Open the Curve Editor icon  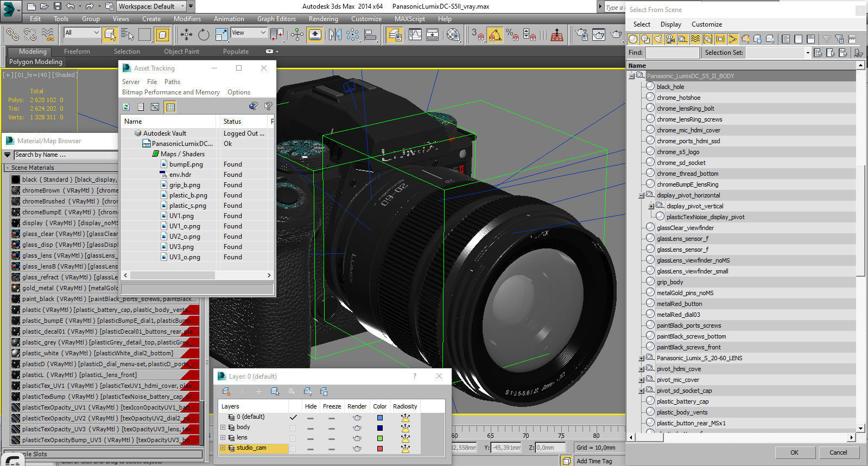(415, 35)
